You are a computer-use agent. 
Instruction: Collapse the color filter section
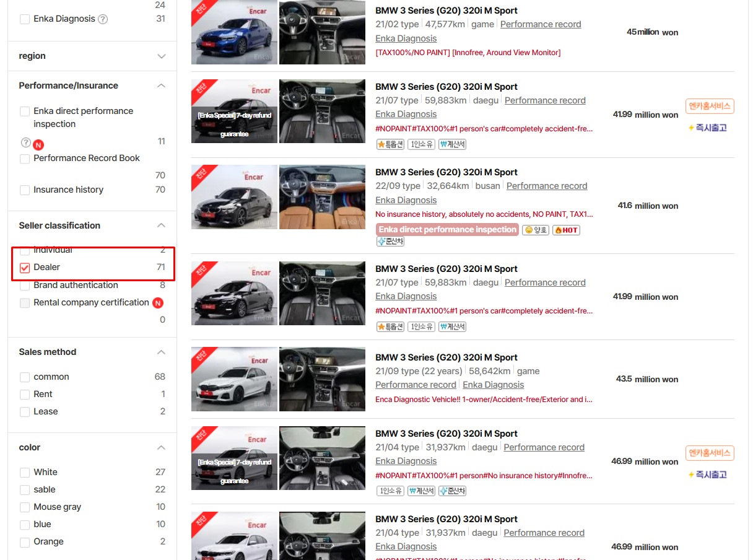click(x=162, y=447)
